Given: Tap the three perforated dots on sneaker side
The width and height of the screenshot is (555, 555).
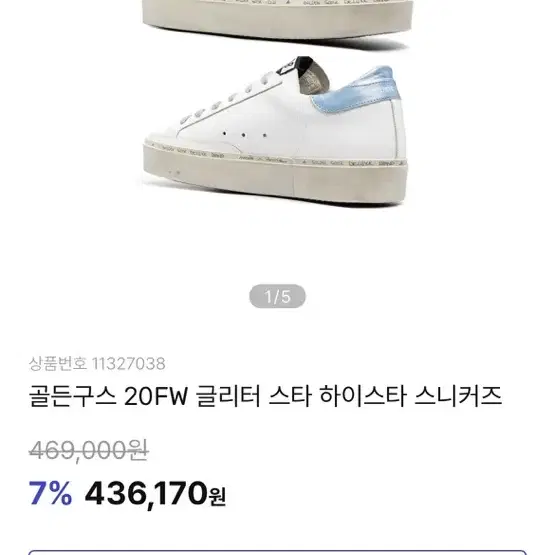Looking at the screenshot, I should point(244,135).
